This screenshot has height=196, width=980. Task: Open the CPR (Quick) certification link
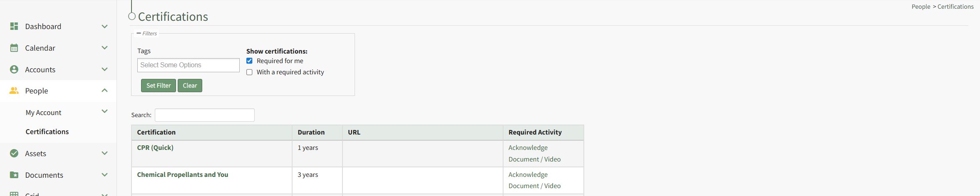pyautogui.click(x=155, y=147)
